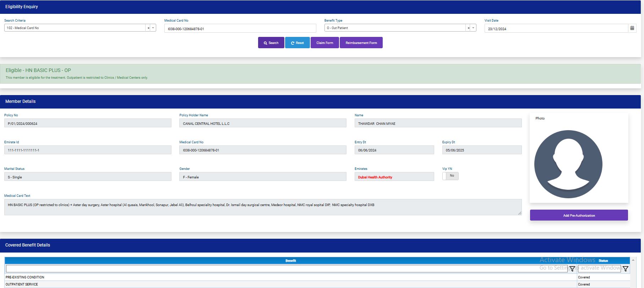Sort by the Benefit column header
644x288 pixels.
click(290, 261)
